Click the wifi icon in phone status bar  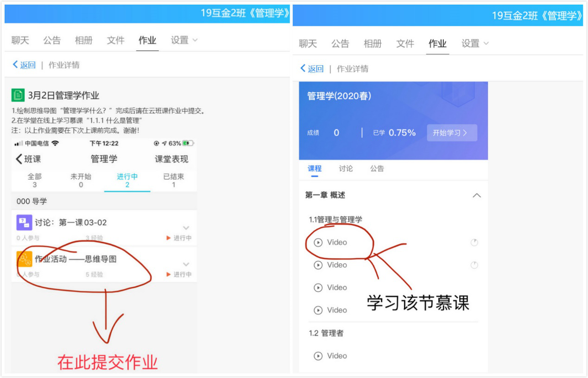tap(56, 143)
